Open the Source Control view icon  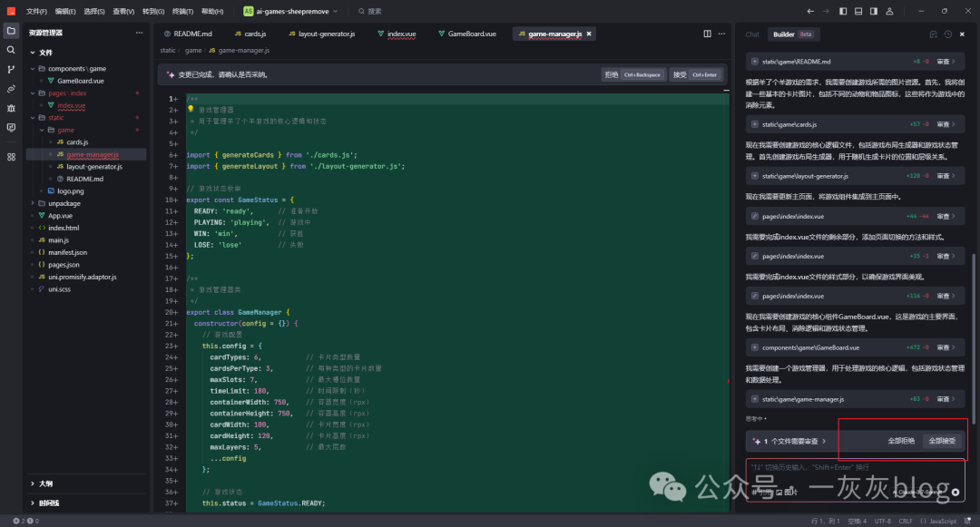tap(11, 69)
